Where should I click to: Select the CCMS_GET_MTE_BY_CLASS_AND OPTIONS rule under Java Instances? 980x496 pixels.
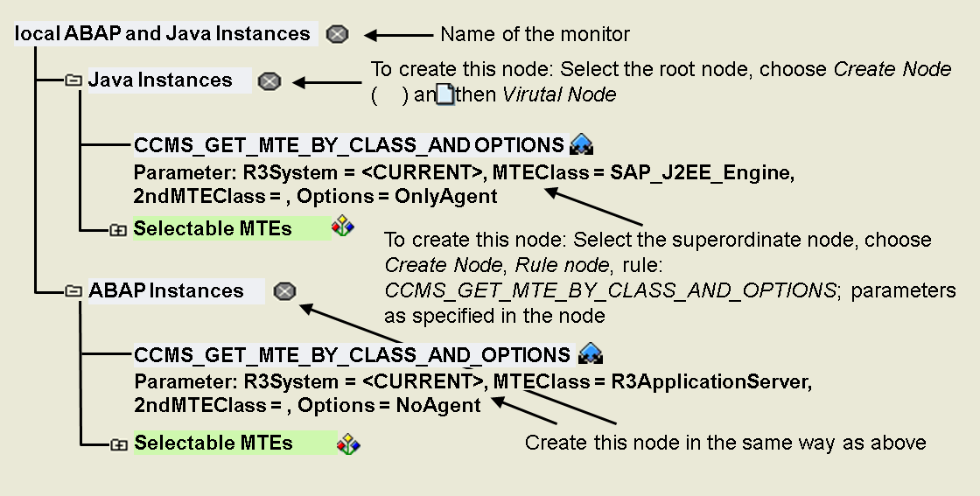348,144
